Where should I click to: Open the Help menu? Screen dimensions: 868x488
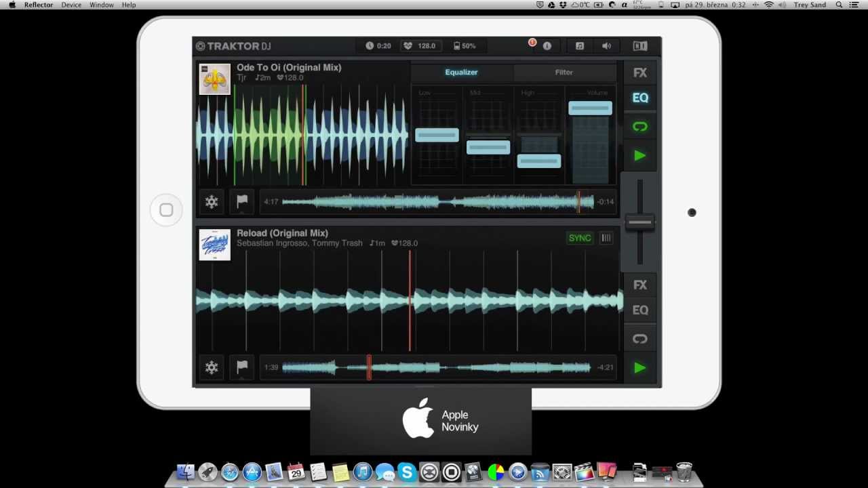(x=129, y=5)
